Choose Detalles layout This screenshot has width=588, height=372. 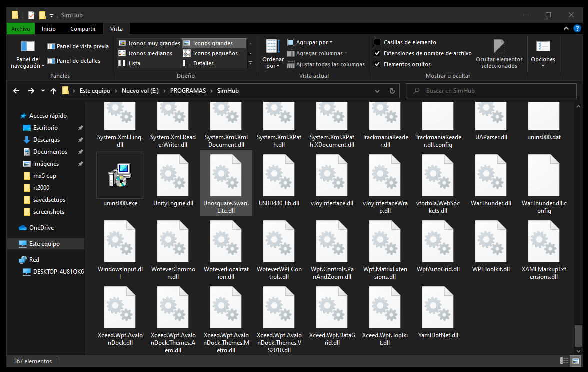pyautogui.click(x=198, y=63)
